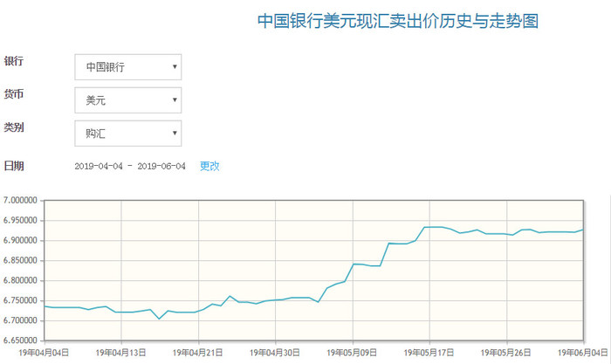Click the chart page title heading

coord(397,21)
